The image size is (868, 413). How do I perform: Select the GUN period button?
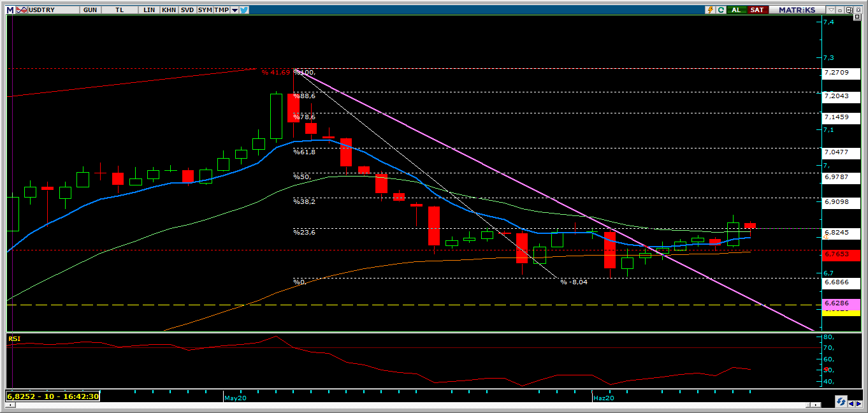(90, 10)
